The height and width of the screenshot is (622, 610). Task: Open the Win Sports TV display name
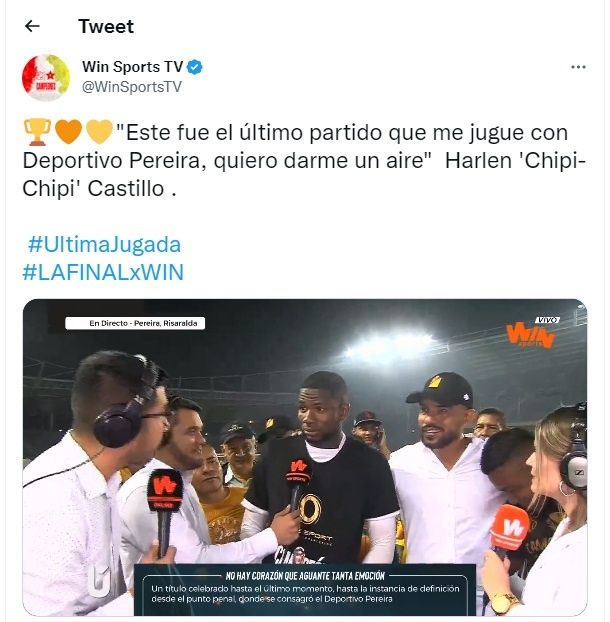(x=132, y=67)
